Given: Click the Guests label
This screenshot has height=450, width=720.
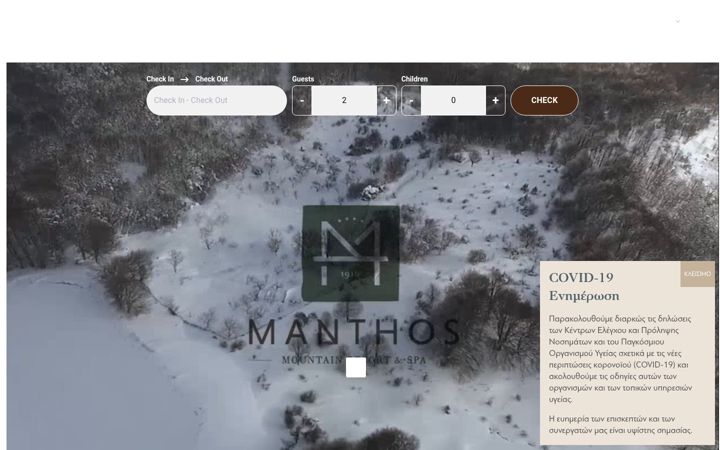Looking at the screenshot, I should [303, 79].
